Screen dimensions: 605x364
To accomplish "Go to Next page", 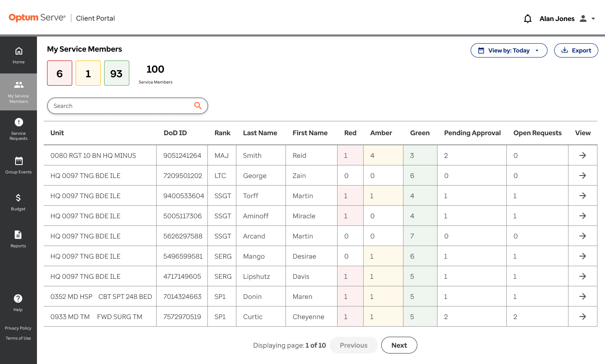I will click(x=399, y=345).
